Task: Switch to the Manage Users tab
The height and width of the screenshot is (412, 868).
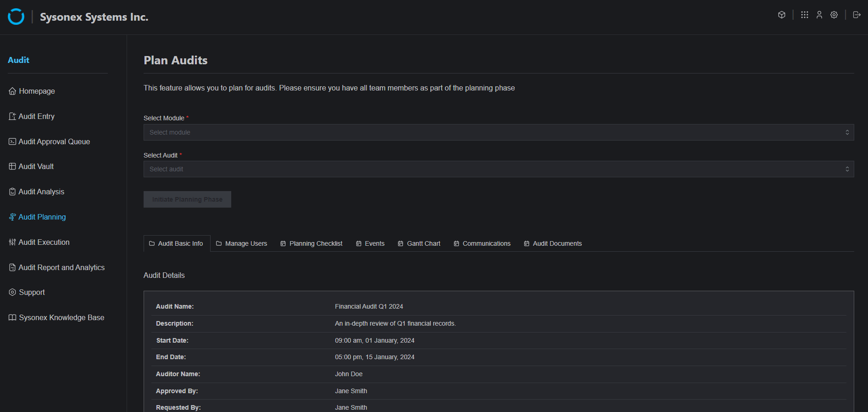Action: (x=241, y=243)
